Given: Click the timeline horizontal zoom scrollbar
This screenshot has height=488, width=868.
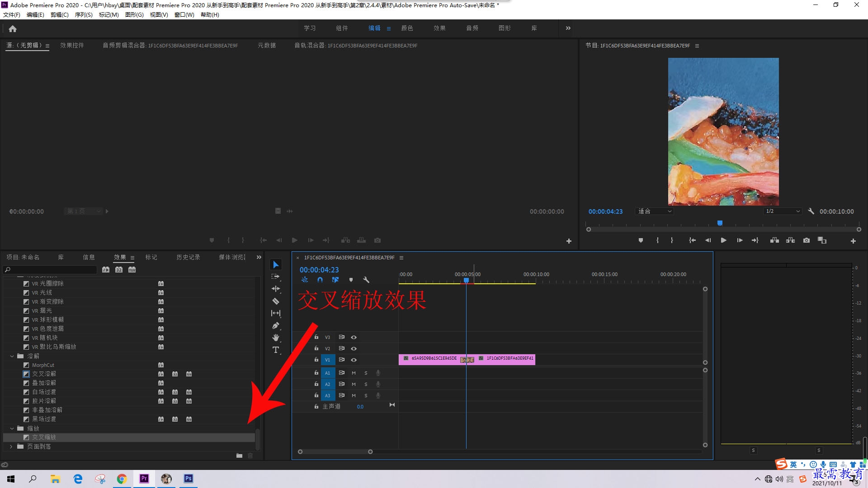Looking at the screenshot, I should coord(335,451).
